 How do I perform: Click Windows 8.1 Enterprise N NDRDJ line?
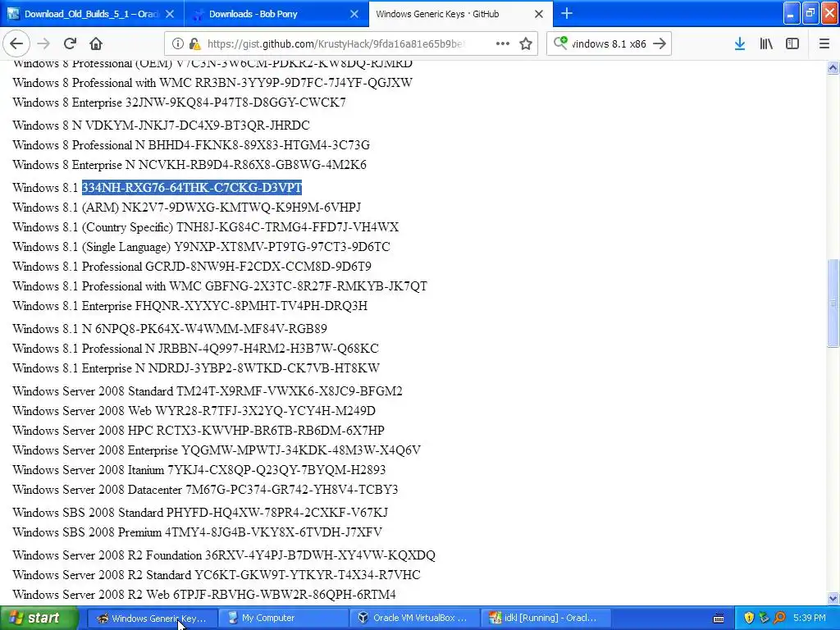pyautogui.click(x=196, y=368)
